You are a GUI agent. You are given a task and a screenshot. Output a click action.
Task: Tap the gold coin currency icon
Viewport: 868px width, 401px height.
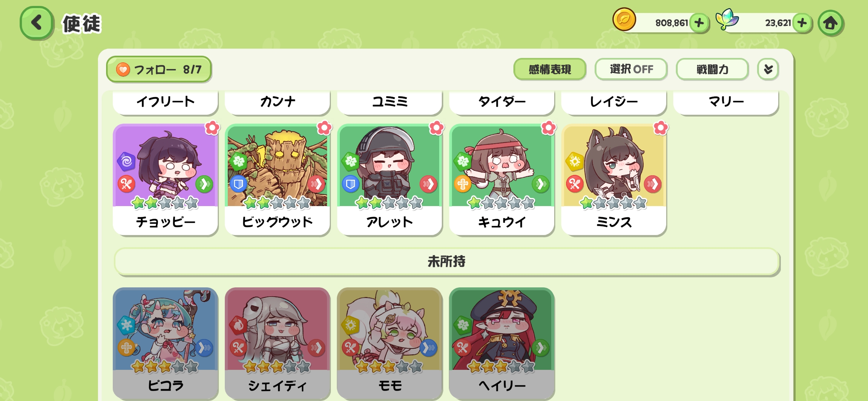coord(624,19)
